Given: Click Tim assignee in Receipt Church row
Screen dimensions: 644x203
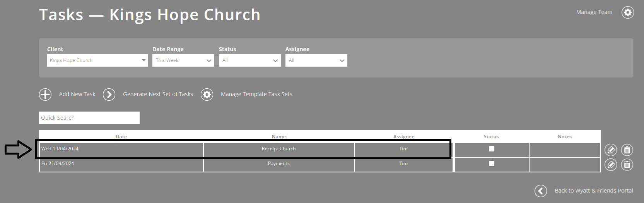Looking at the screenshot, I should pos(403,150).
